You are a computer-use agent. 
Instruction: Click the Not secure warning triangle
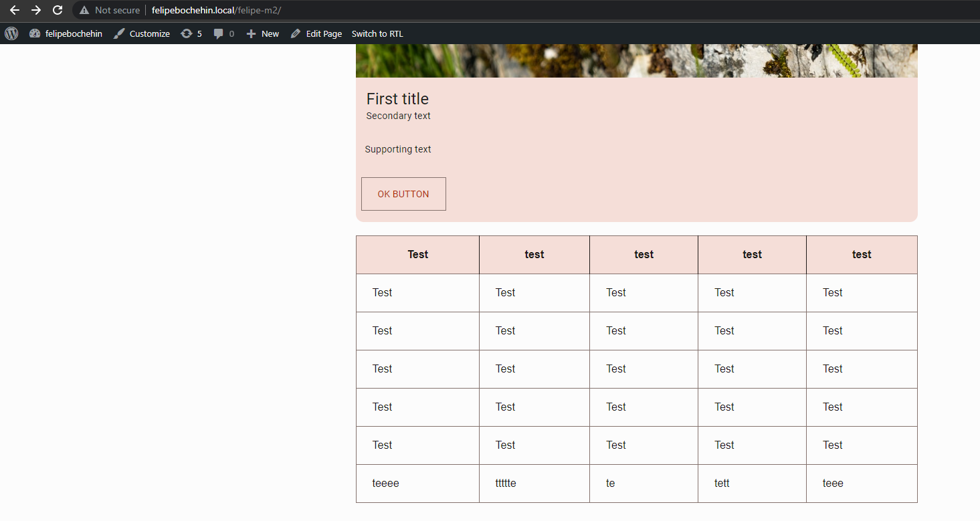(84, 10)
